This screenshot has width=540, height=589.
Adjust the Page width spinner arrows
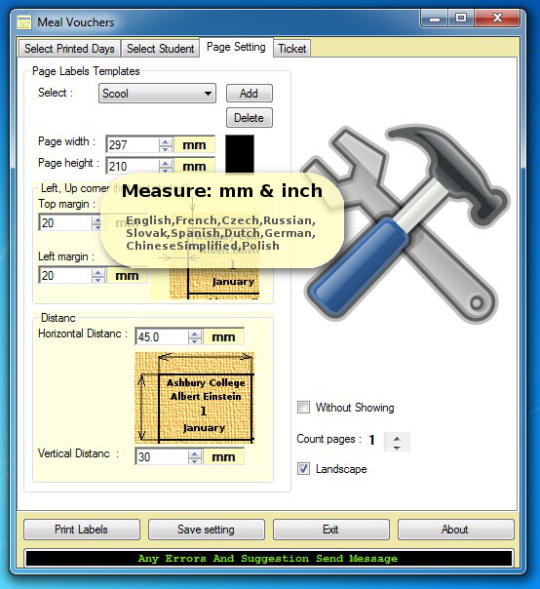click(166, 145)
